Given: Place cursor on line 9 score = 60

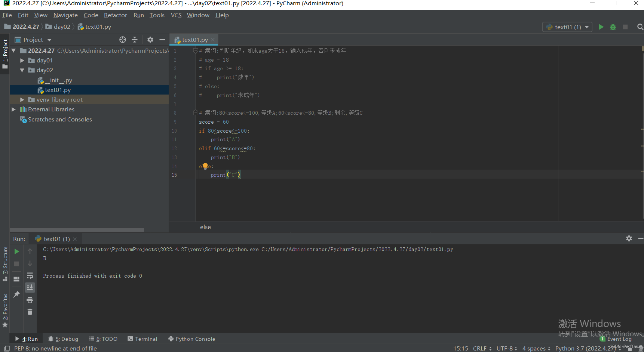Looking at the screenshot, I should pos(214,122).
